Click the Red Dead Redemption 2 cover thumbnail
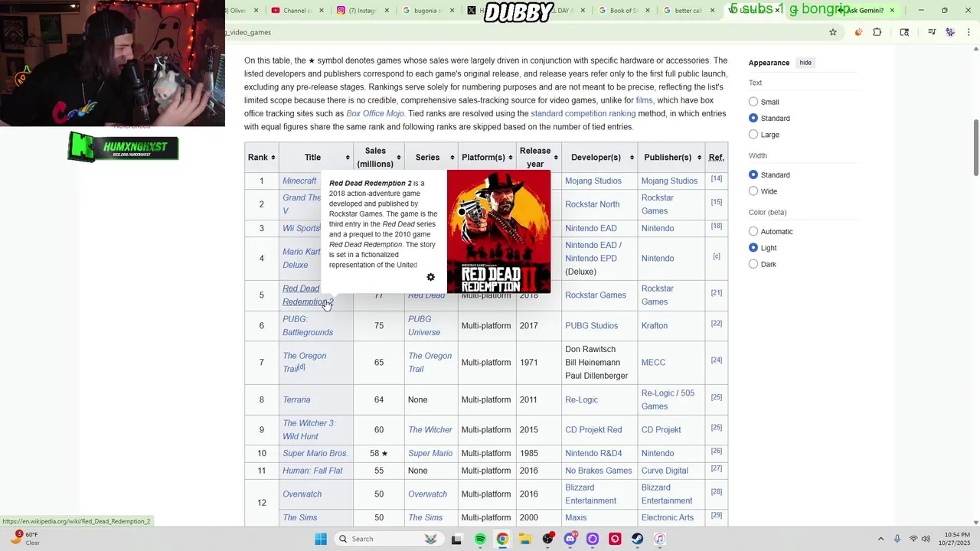The image size is (980, 551). [498, 232]
